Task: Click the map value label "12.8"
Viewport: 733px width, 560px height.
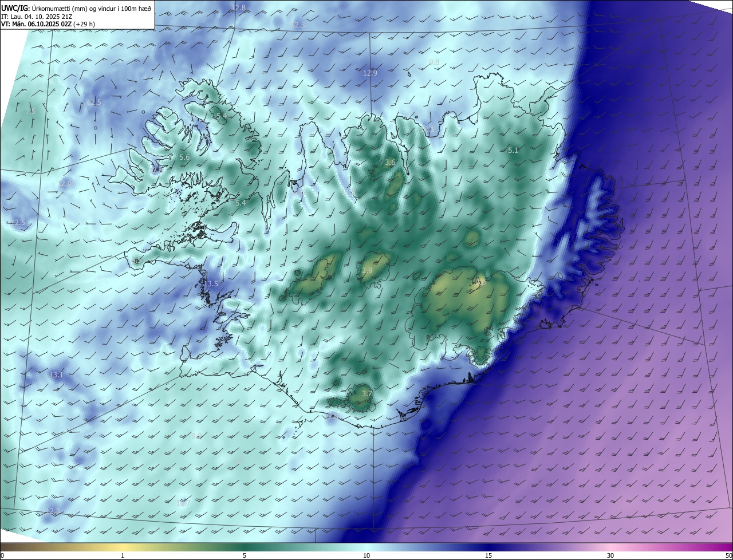Action: [238, 7]
